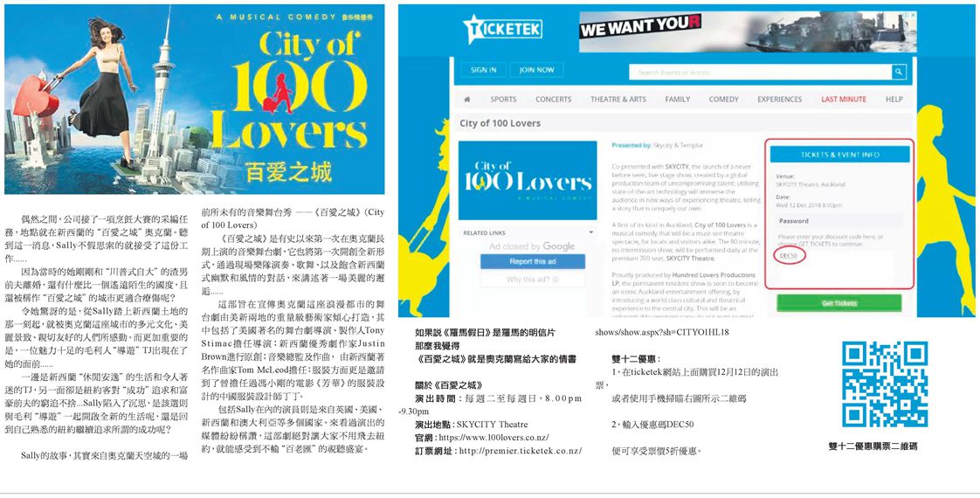Click the 演出地點: SKYCITY Theatre line
Viewport: 980px width, 498px height.
coord(472,425)
